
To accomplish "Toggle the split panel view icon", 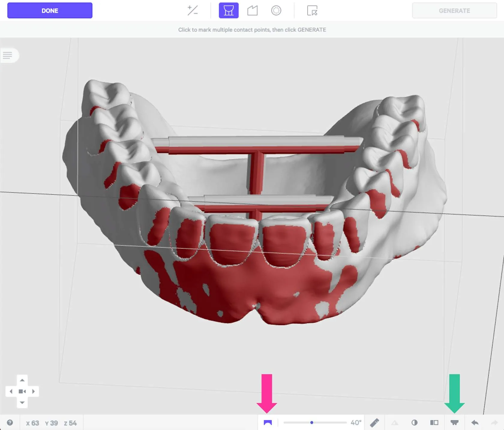I will coord(434,422).
